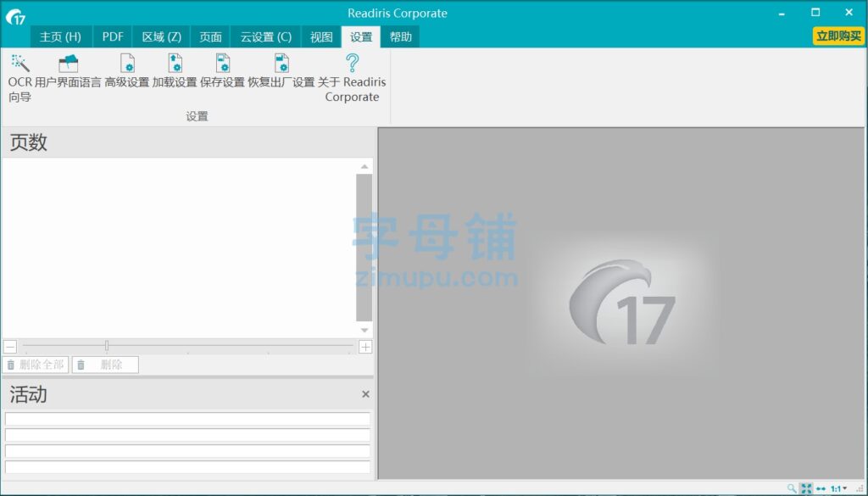Switch to the 视图 tab
The image size is (868, 496).
point(321,37)
